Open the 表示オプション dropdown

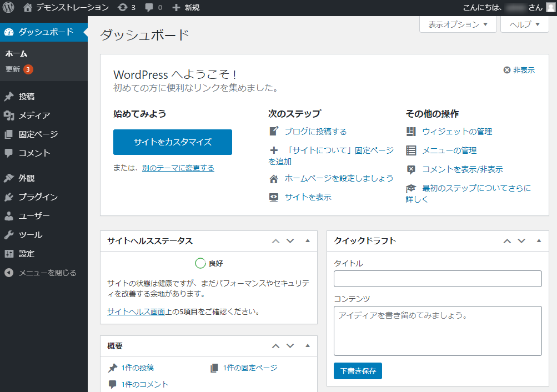(x=458, y=24)
